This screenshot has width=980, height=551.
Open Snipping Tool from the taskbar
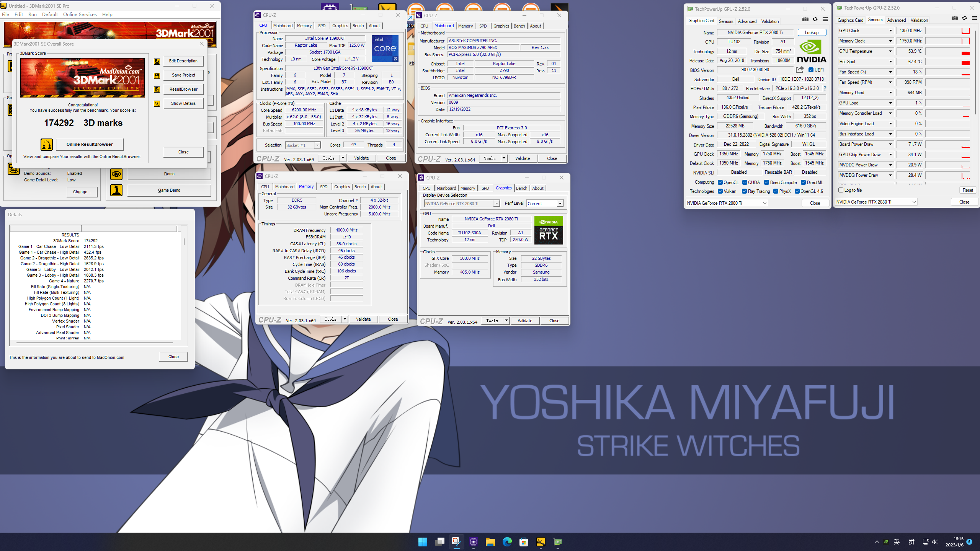coord(456,542)
